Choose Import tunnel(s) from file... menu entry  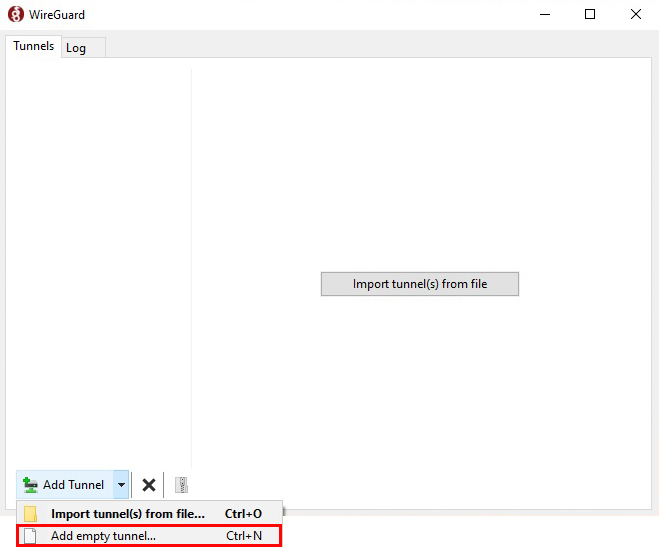pos(149,513)
